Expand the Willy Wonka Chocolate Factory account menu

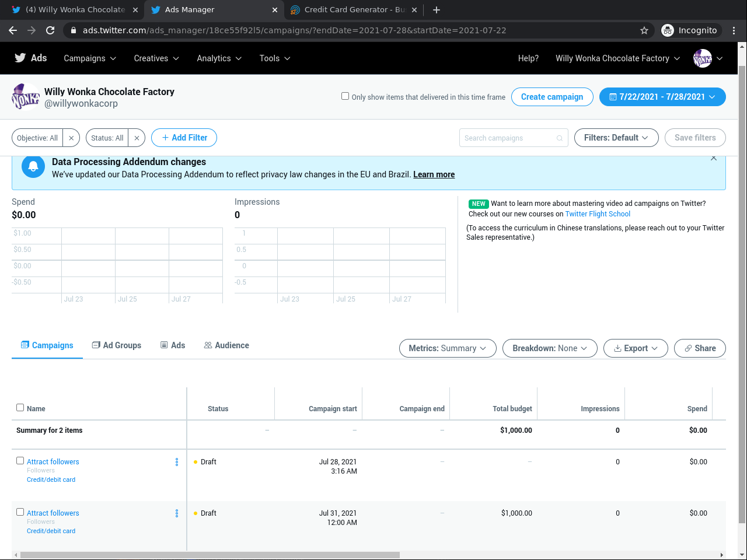click(x=617, y=58)
